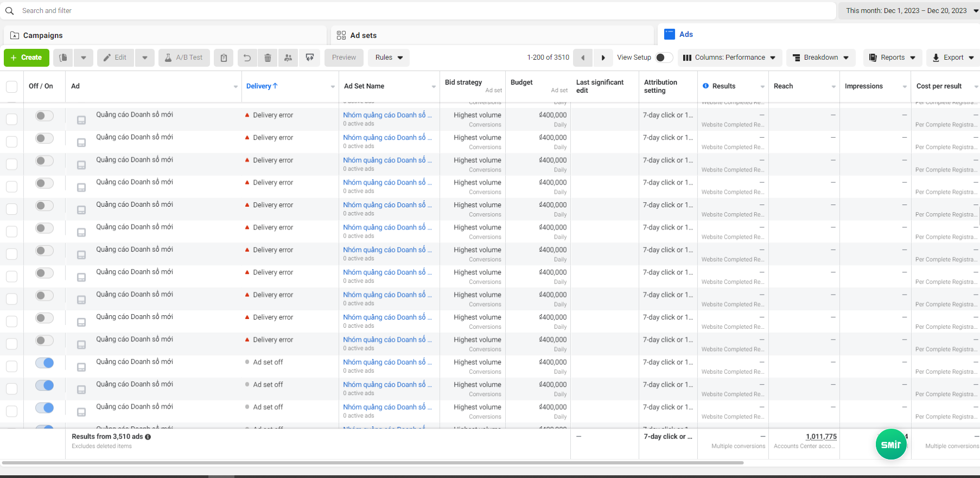Click the trash Delete icon
This screenshot has width=980, height=478.
[x=268, y=58]
